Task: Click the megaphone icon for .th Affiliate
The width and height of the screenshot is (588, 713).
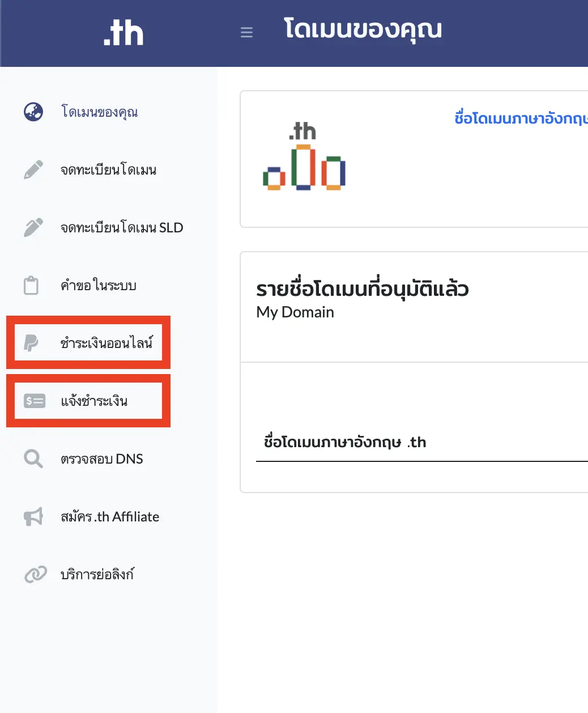Action: (x=33, y=516)
